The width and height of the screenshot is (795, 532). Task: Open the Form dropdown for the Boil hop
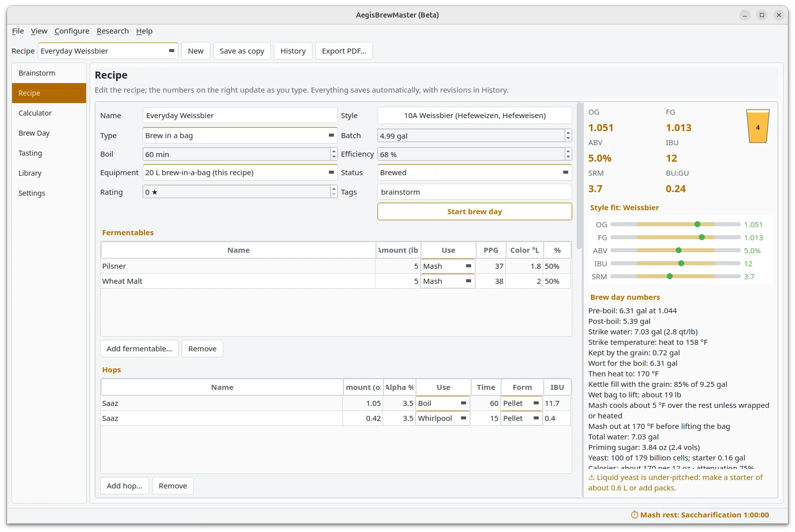click(522, 403)
